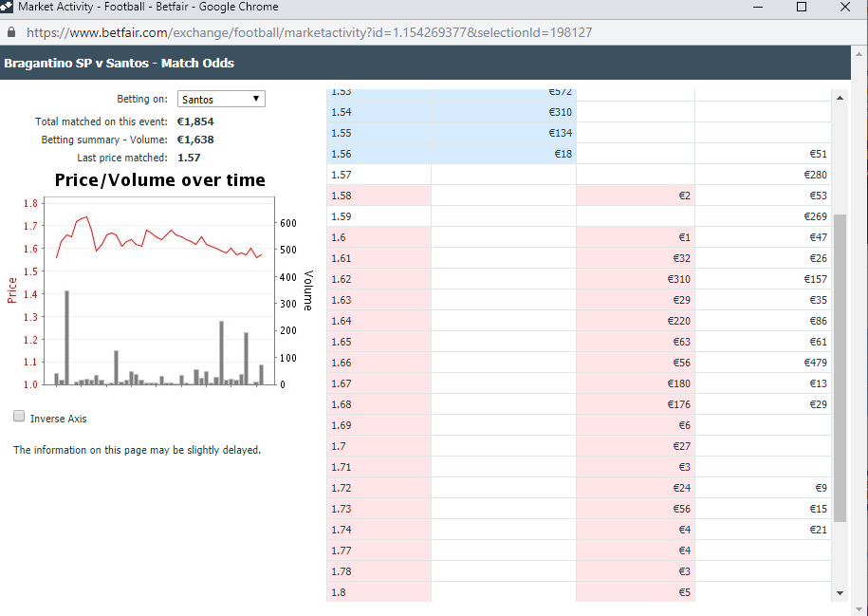Select the 1.57 price row
Viewport: 868px width, 616px height.
579,175
